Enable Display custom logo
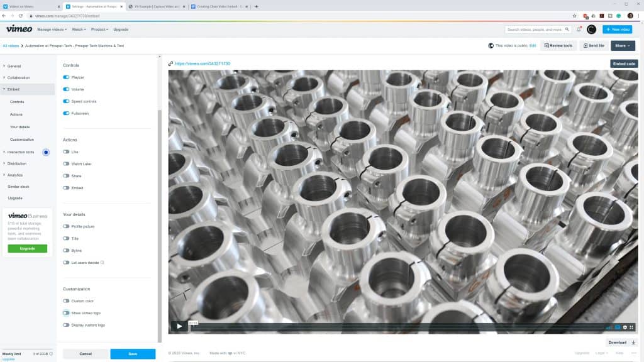Image resolution: width=644 pixels, height=362 pixels. tap(66, 325)
